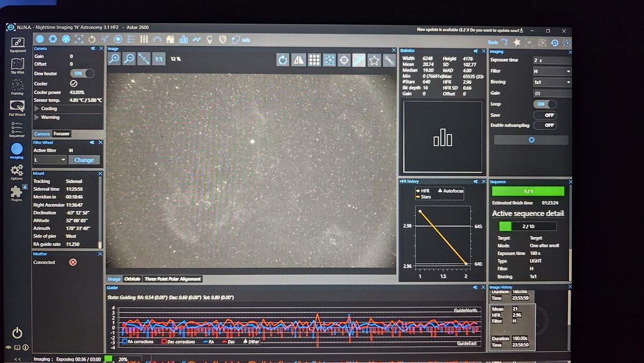Switch to the Image tab
The width and height of the screenshot is (644, 363).
click(x=114, y=279)
